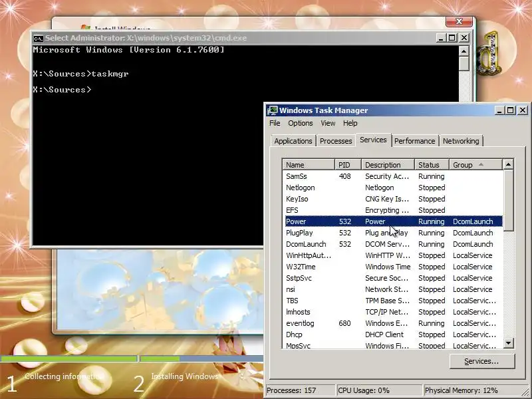Select the SamSs service row
Screen dimensions: 532x399
tap(394, 176)
